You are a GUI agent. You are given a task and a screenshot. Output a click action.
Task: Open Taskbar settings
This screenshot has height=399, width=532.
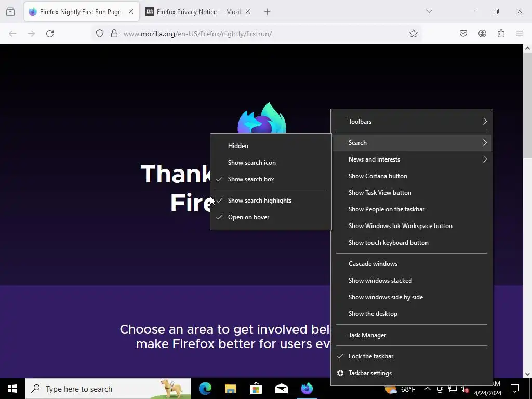point(411,373)
